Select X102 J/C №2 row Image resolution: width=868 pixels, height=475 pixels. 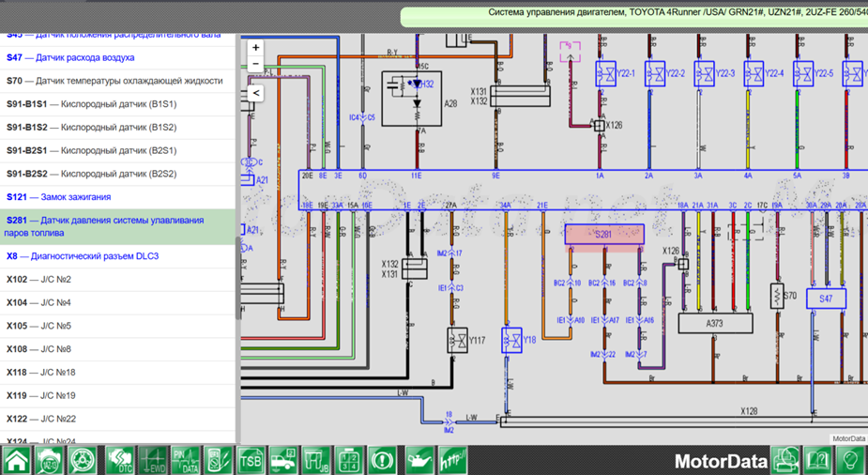tap(117, 280)
